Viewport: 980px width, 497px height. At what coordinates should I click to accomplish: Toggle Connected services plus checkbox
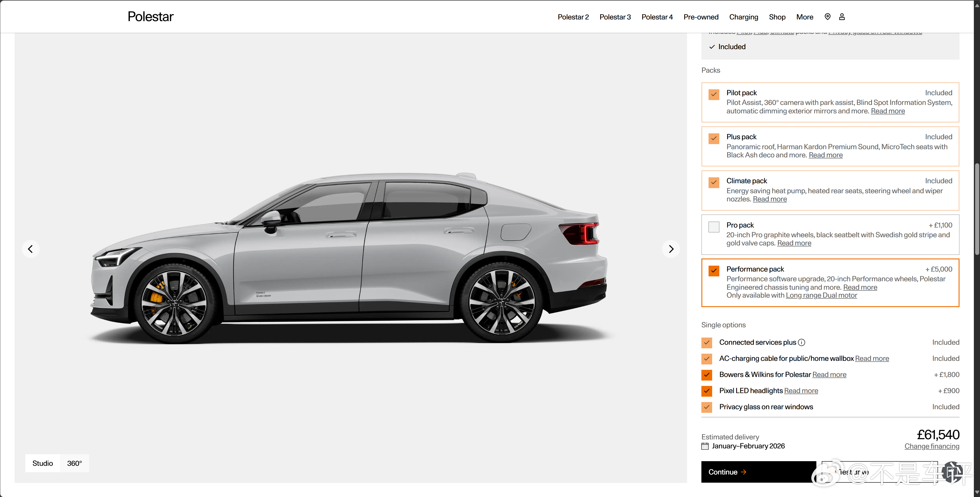pos(707,343)
